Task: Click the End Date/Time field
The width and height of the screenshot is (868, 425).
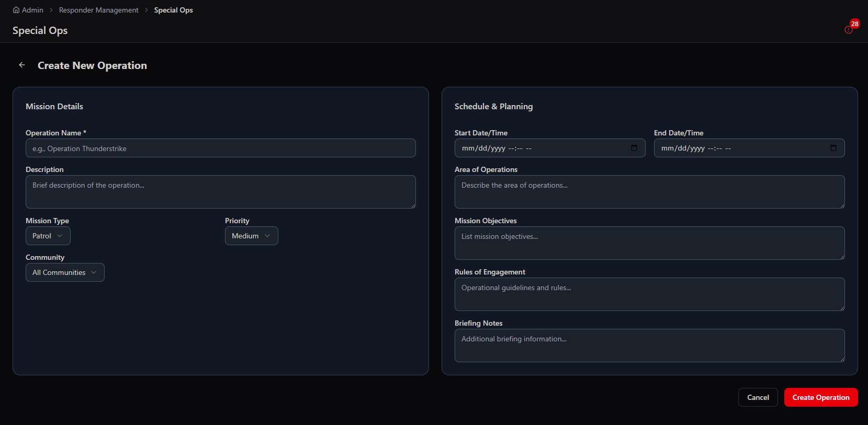Action: [x=749, y=148]
